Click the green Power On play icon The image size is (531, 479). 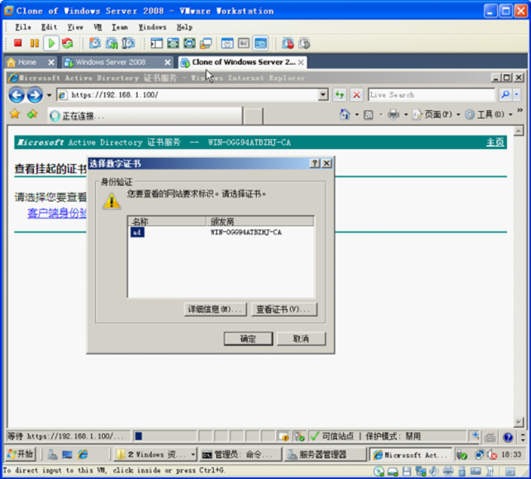[51, 43]
